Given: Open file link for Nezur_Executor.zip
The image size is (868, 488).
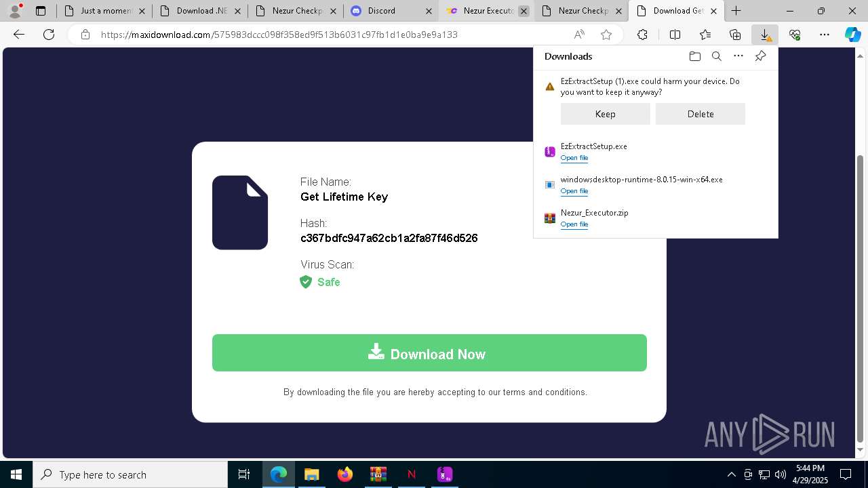Looking at the screenshot, I should [574, 224].
